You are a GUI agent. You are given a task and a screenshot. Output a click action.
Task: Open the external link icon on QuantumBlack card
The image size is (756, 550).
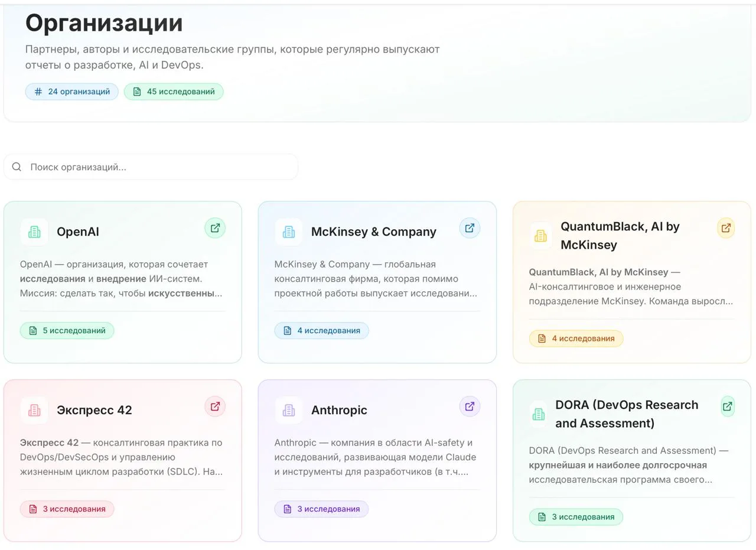(x=726, y=228)
